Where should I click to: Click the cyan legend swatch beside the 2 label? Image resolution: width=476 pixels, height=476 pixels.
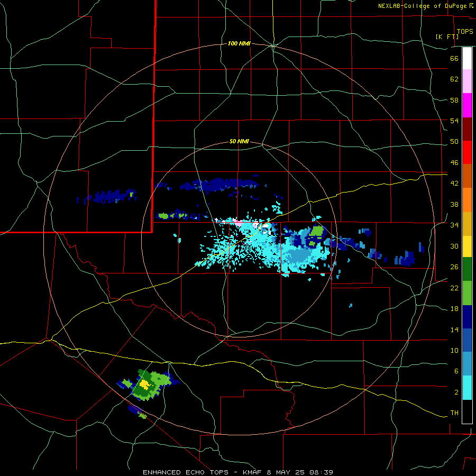coord(467,388)
